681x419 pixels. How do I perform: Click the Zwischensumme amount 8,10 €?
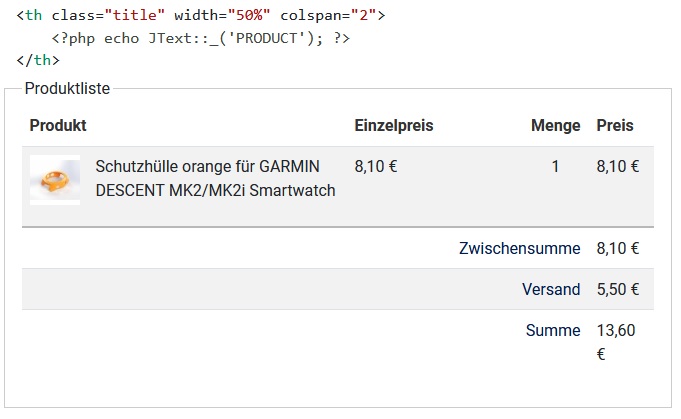point(618,248)
